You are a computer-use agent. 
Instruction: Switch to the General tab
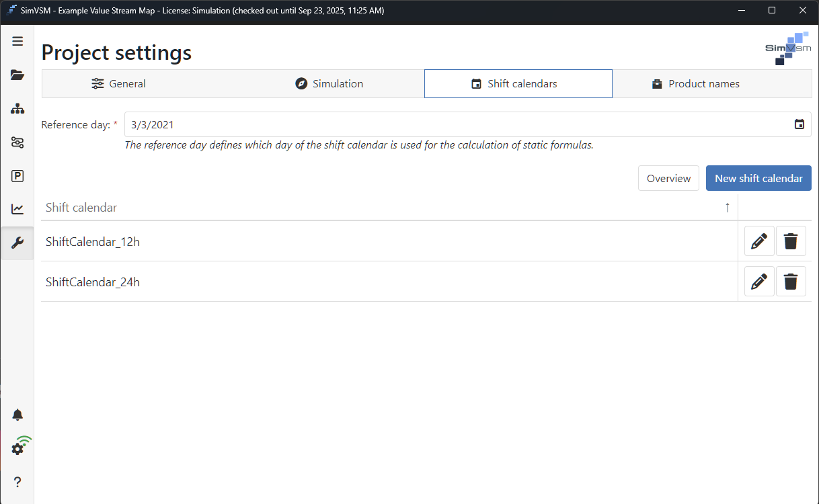tap(119, 84)
